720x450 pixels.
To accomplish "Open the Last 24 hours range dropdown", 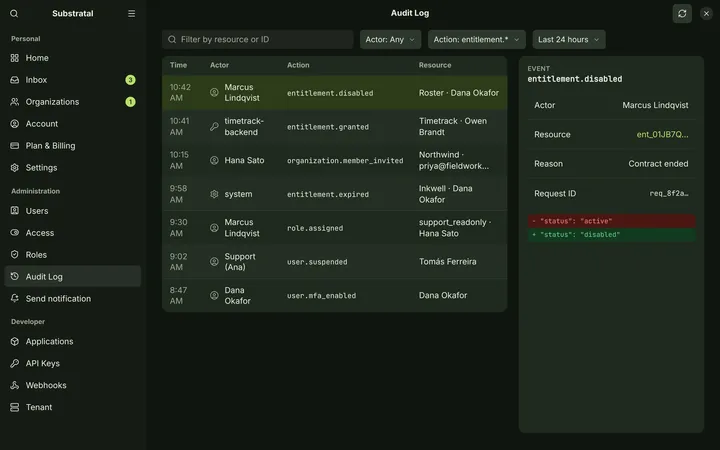I will [x=568, y=39].
